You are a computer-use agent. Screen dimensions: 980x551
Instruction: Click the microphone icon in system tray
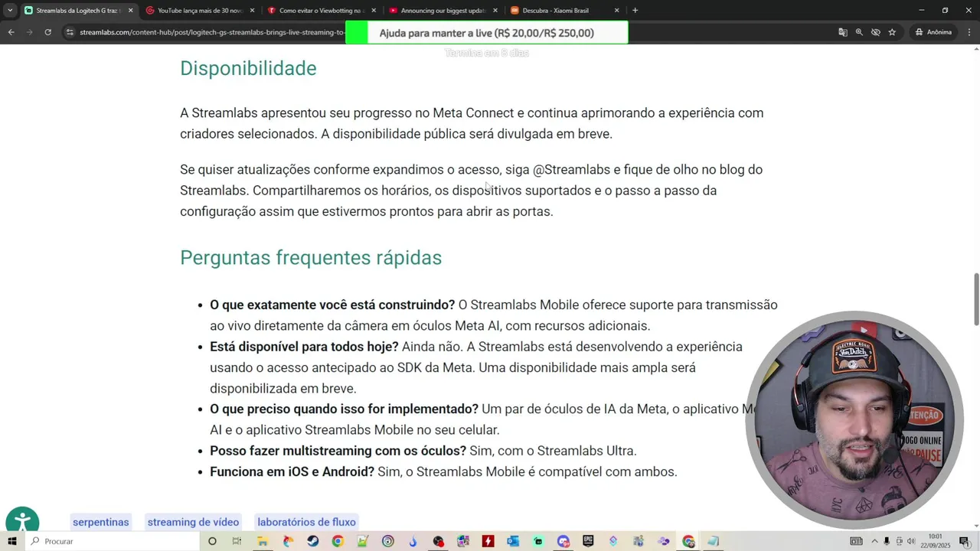click(x=887, y=541)
